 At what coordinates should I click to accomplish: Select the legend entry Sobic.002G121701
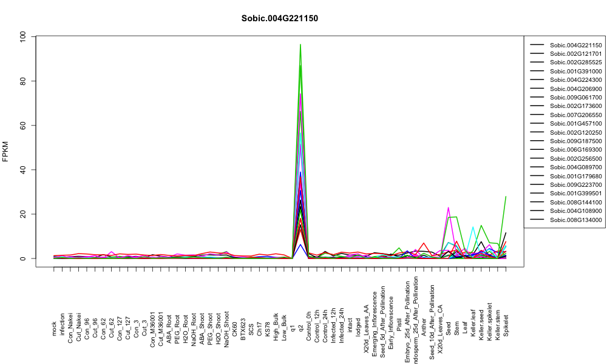[x=575, y=54]
